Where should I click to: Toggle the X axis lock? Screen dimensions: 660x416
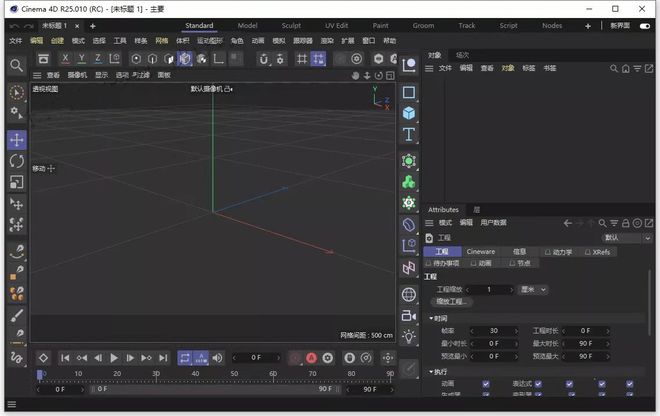(66, 59)
